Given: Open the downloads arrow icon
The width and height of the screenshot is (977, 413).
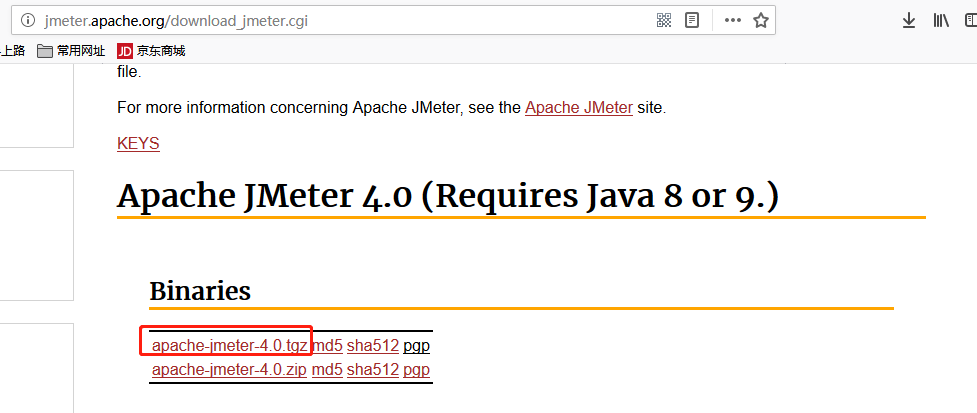Looking at the screenshot, I should [x=909, y=21].
